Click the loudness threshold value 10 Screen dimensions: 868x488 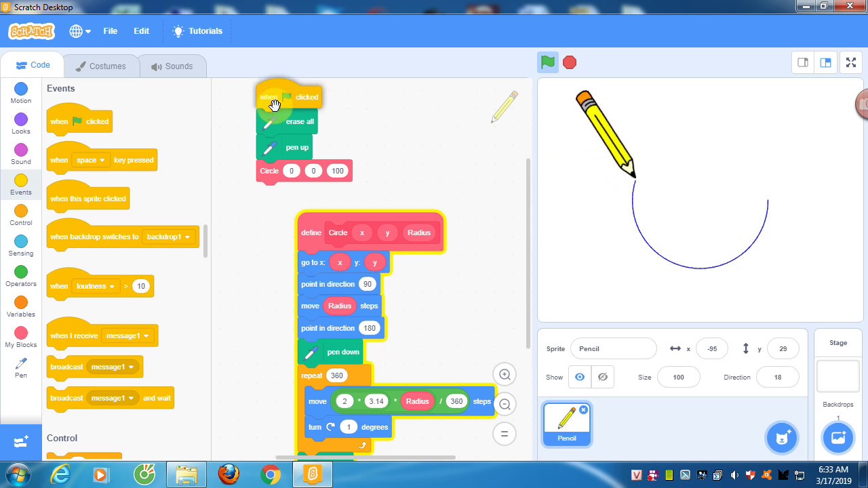pyautogui.click(x=141, y=286)
